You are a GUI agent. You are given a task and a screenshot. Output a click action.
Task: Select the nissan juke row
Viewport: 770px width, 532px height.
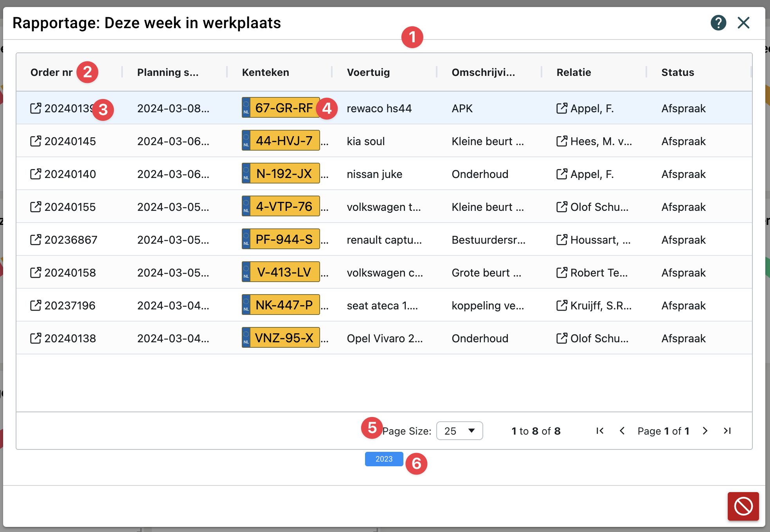coord(374,174)
